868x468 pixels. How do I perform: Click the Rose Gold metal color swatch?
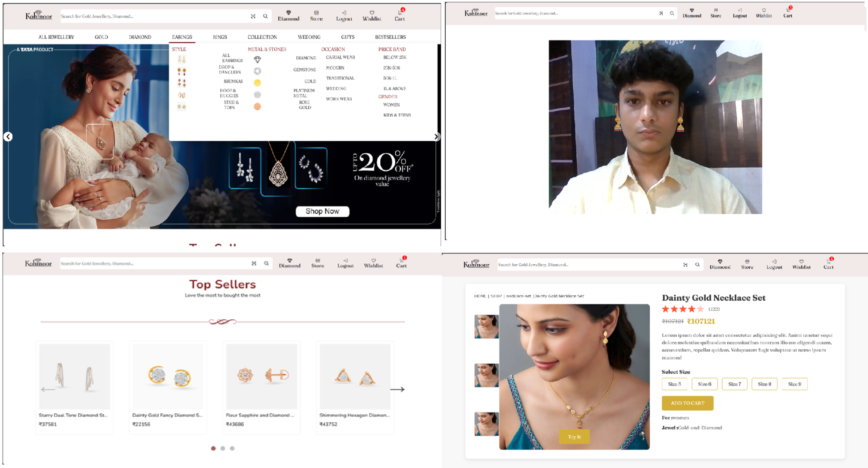tap(257, 107)
